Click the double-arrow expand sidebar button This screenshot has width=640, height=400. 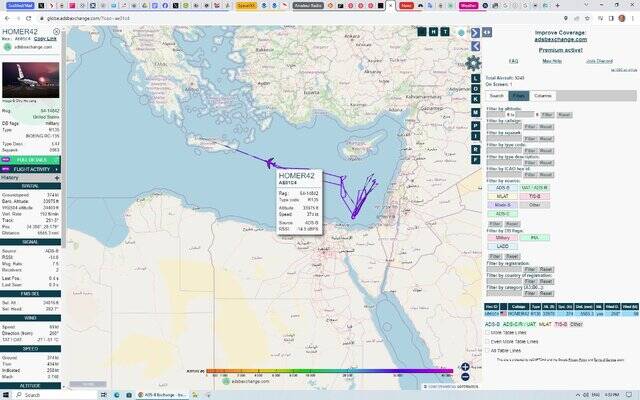tap(487, 33)
